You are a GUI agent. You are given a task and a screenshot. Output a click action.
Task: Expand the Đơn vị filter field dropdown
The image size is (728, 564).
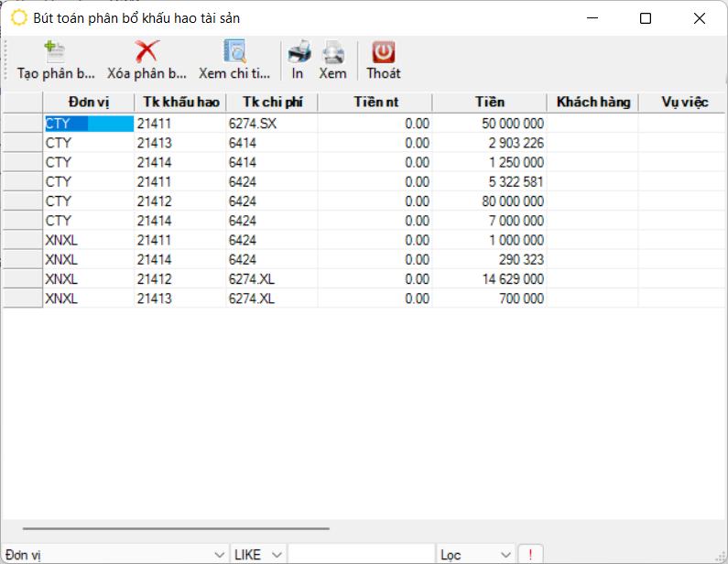tap(219, 555)
